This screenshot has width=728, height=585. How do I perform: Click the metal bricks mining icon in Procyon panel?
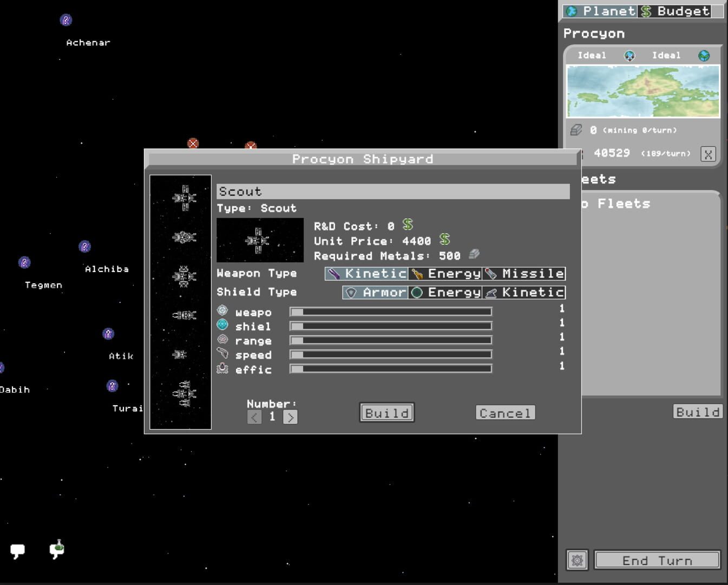point(575,129)
